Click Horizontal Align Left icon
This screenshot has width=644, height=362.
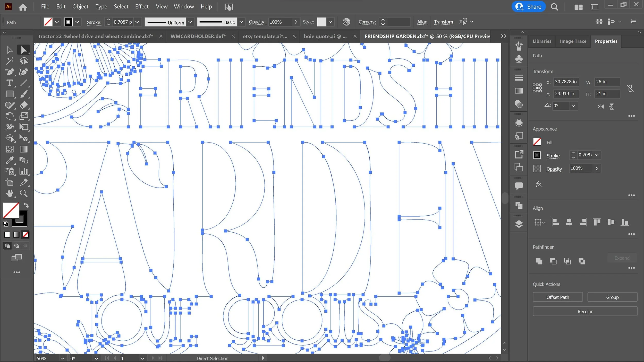pos(555,222)
